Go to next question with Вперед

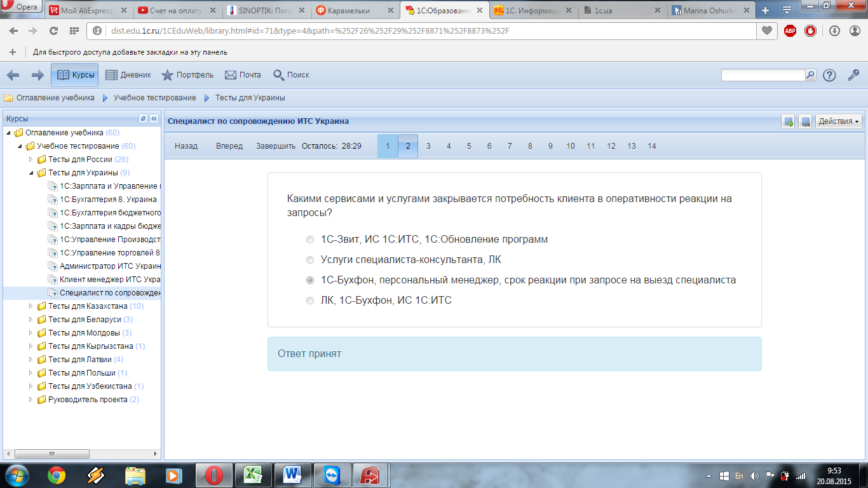pyautogui.click(x=229, y=146)
